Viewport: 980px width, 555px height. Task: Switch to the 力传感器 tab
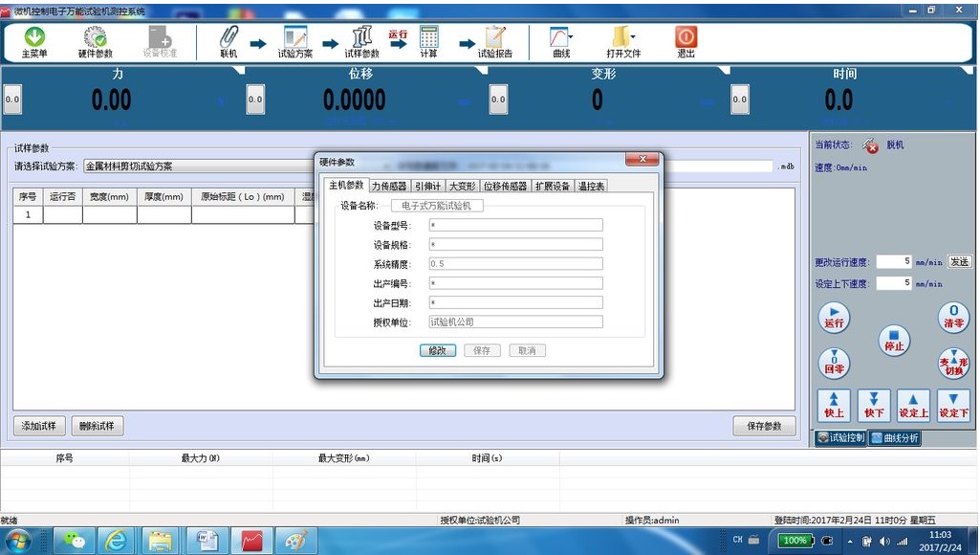pyautogui.click(x=389, y=187)
